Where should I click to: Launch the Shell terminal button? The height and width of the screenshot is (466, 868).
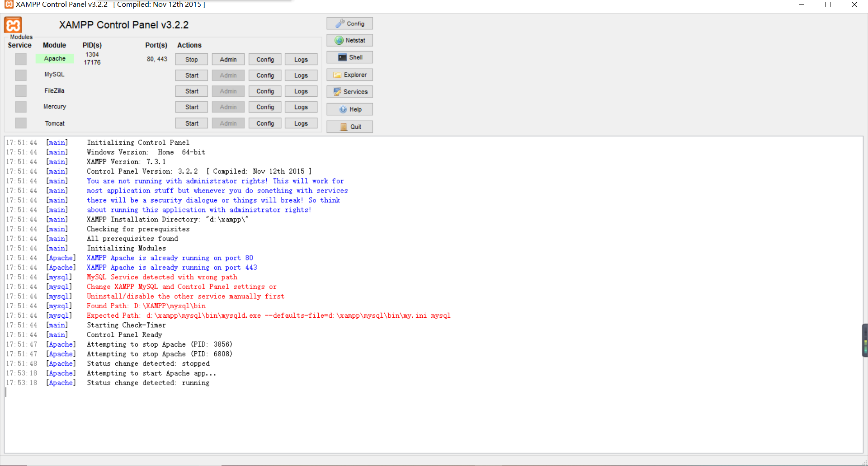[x=350, y=57]
